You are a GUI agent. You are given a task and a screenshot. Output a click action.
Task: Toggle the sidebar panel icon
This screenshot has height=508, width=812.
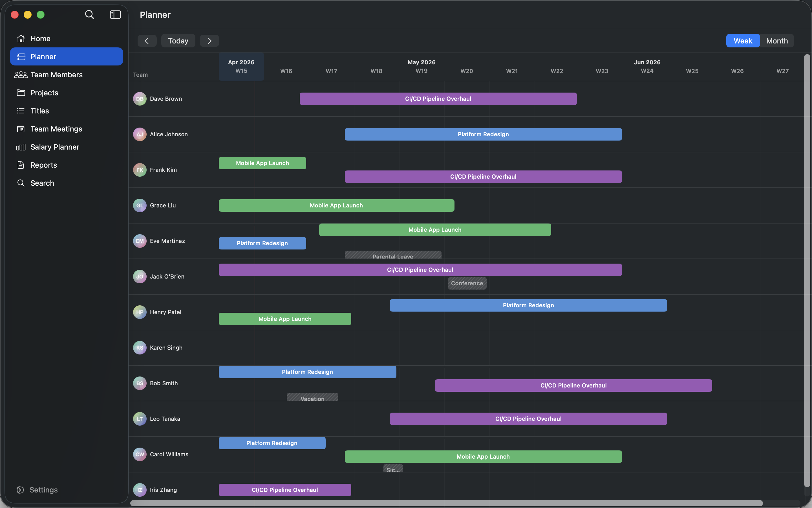(x=115, y=14)
